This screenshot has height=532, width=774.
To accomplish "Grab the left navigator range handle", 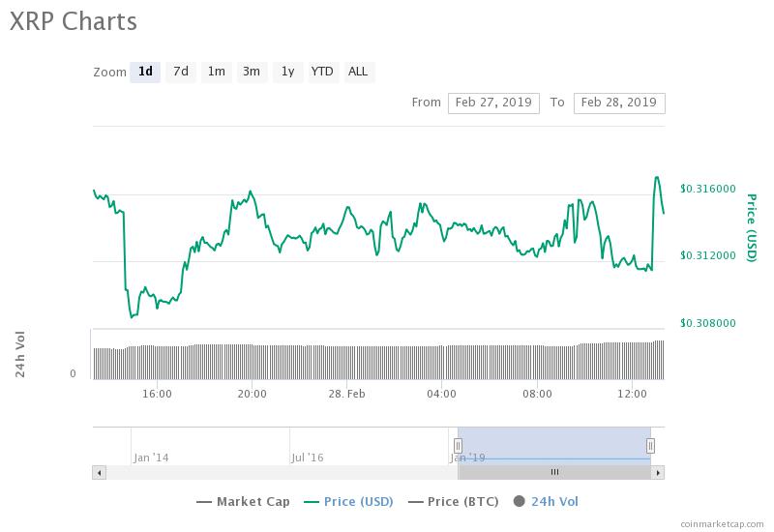I will click(458, 446).
